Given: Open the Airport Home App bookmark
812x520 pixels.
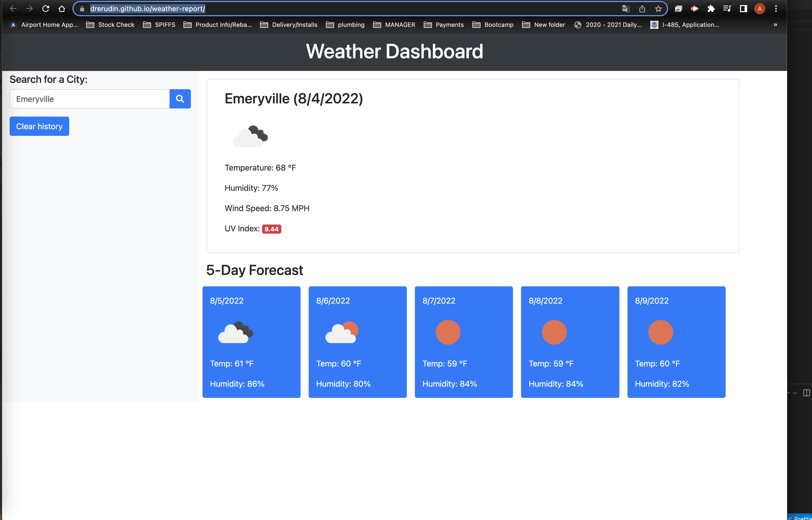Looking at the screenshot, I should [44, 25].
